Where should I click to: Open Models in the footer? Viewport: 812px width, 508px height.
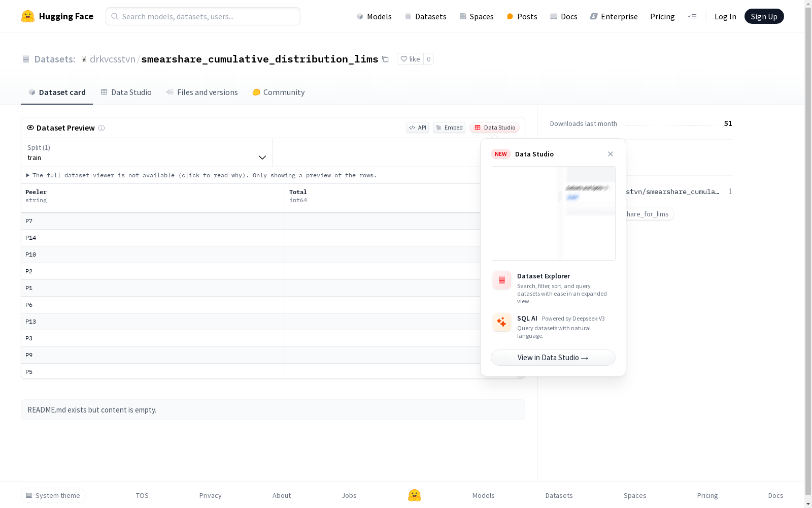[x=483, y=495]
